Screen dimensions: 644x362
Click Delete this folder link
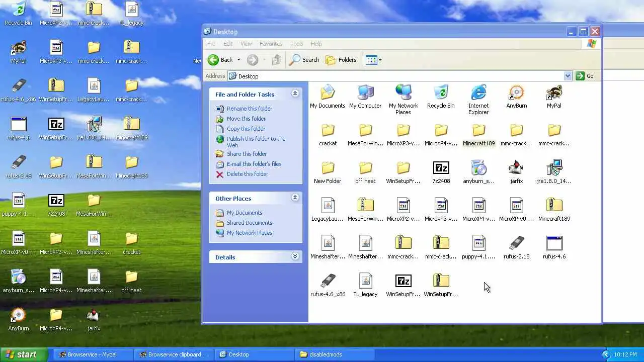pyautogui.click(x=248, y=174)
